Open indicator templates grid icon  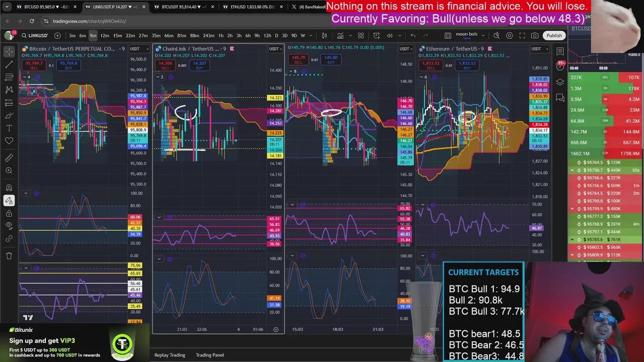[361, 36]
